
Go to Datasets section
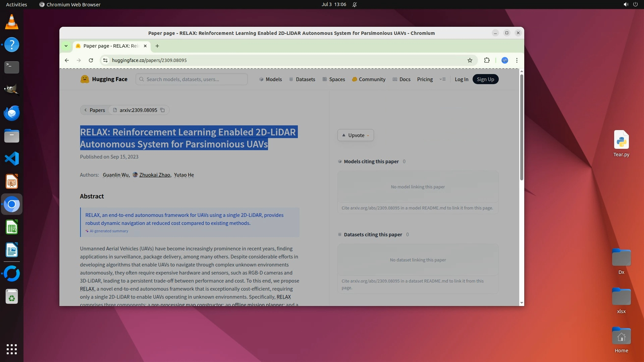coord(302,79)
